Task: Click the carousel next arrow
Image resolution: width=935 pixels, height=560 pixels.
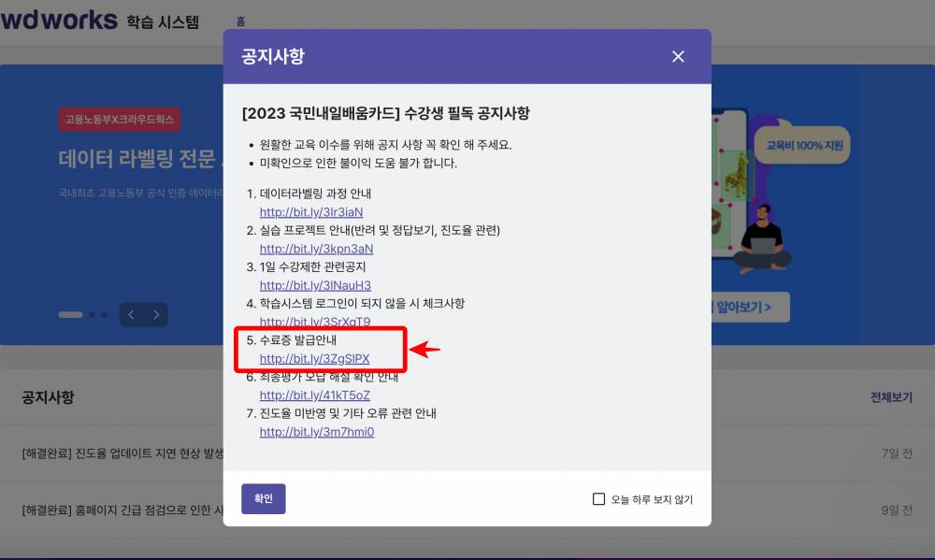Action: (x=157, y=315)
